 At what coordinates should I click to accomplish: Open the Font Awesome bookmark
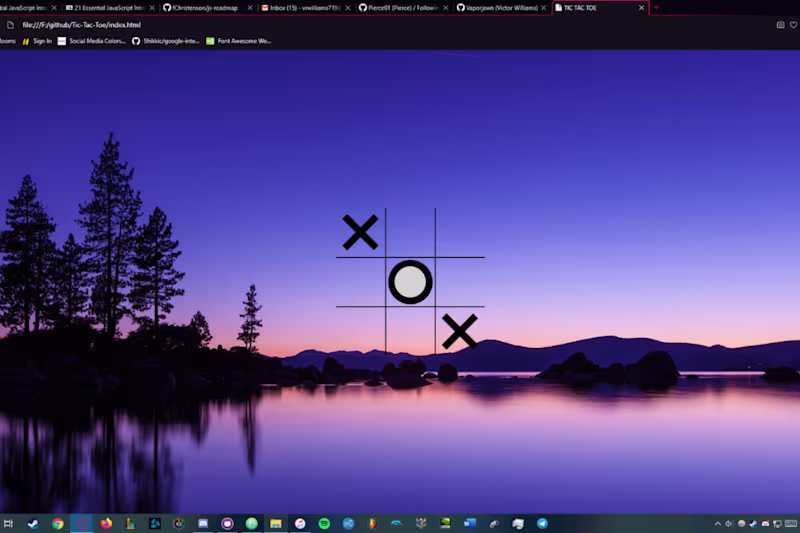pyautogui.click(x=239, y=41)
